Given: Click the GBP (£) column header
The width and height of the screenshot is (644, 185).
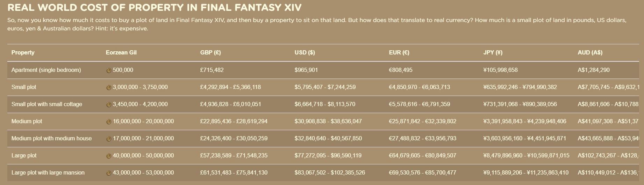Looking at the screenshot, I should [210, 52].
